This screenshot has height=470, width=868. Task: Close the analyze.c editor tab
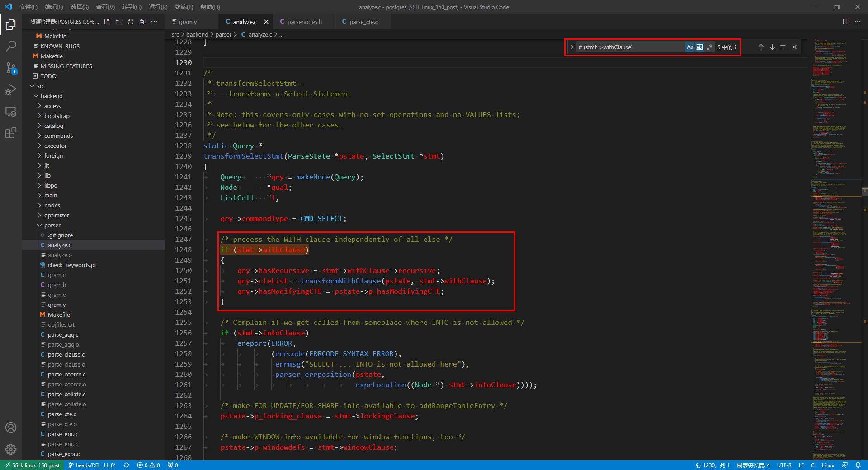tap(266, 22)
